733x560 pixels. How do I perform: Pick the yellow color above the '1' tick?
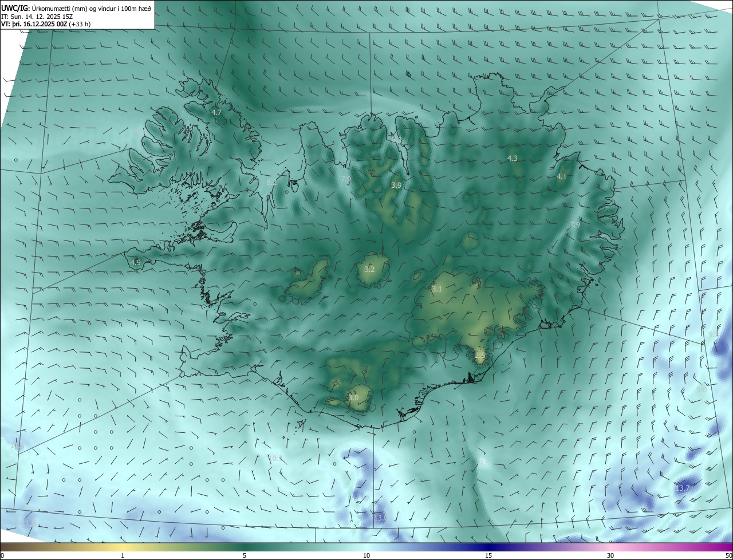123,547
